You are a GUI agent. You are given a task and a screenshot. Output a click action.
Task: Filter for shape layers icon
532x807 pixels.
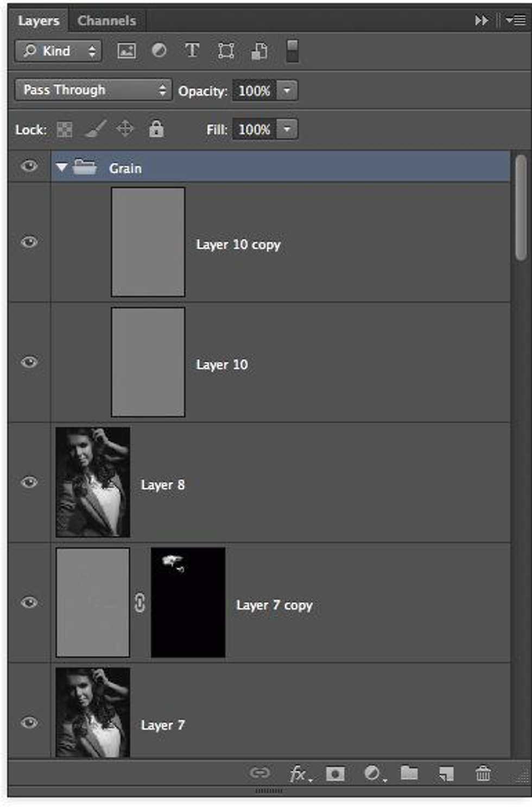pyautogui.click(x=226, y=51)
